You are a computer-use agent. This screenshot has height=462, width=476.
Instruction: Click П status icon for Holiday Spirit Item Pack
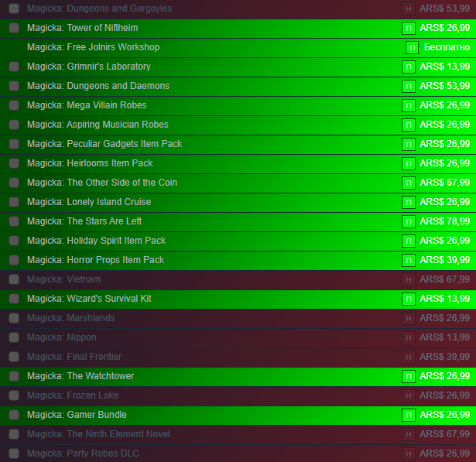409,241
